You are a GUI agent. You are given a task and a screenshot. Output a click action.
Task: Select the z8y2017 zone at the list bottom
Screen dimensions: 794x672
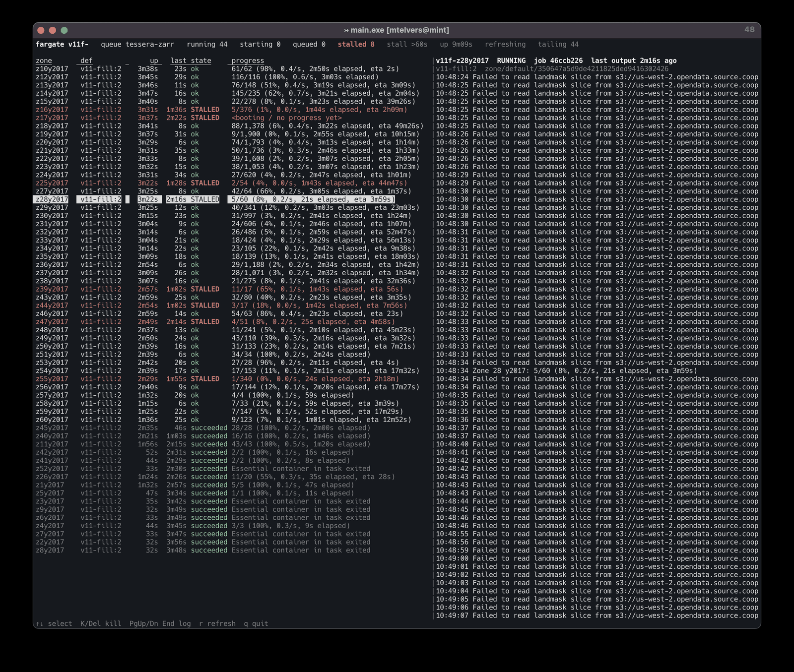point(203,550)
